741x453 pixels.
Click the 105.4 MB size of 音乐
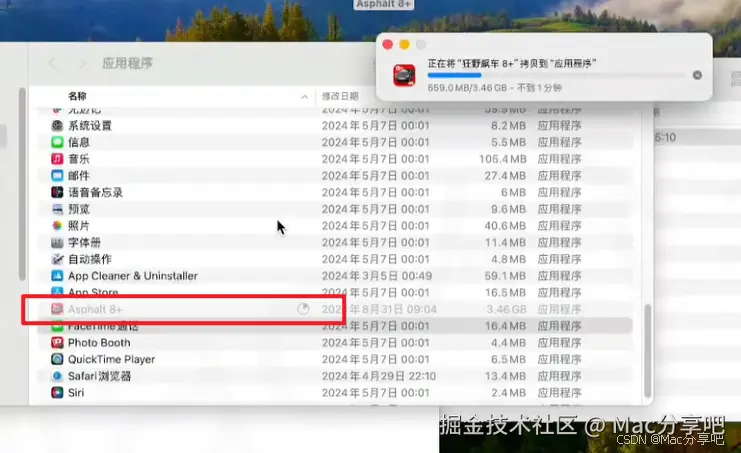click(503, 159)
